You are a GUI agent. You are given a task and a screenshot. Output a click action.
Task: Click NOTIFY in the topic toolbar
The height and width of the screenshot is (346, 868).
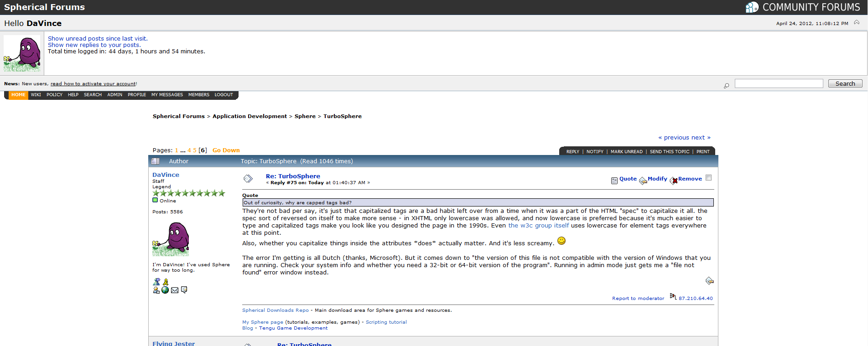(595, 152)
